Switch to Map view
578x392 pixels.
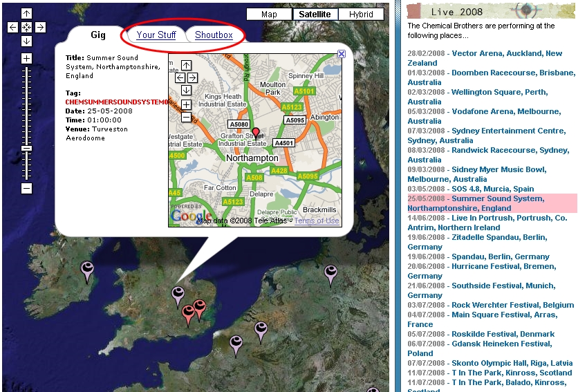coord(269,15)
